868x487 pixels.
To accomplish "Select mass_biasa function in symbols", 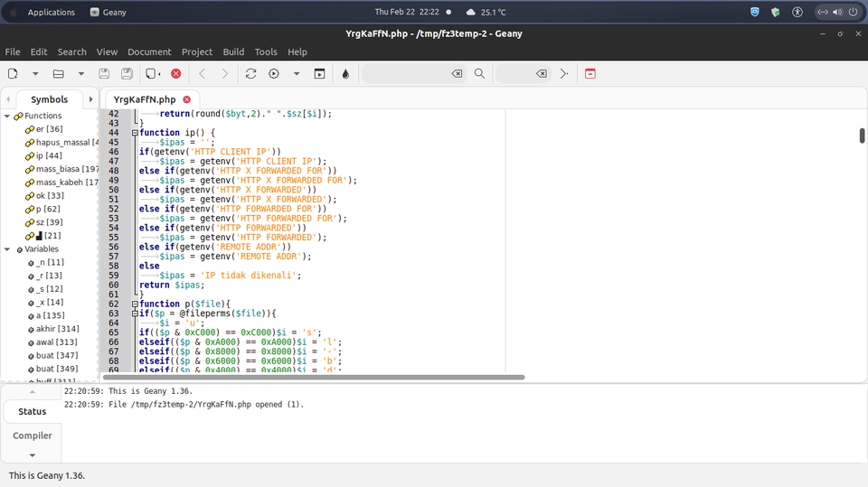I will click(61, 169).
